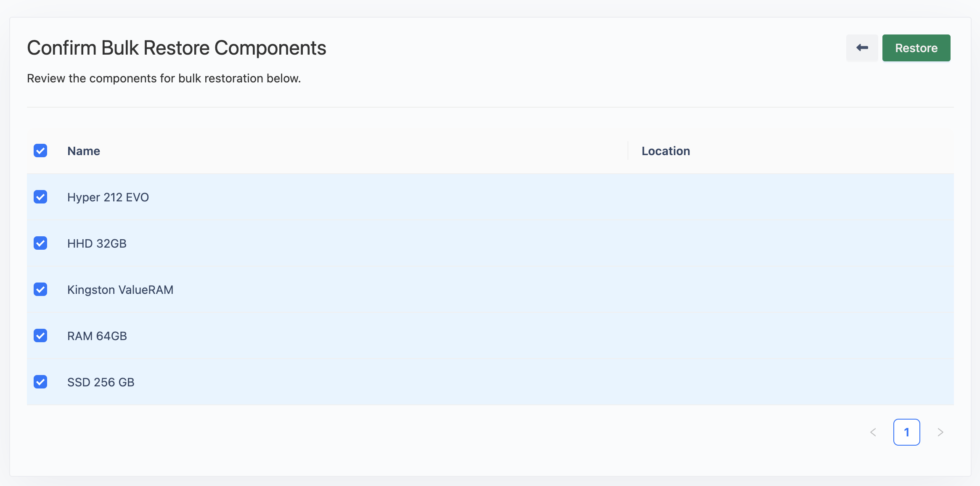Untick the Kingston ValueRAM checkbox
This screenshot has width=980, height=486.
tap(40, 289)
